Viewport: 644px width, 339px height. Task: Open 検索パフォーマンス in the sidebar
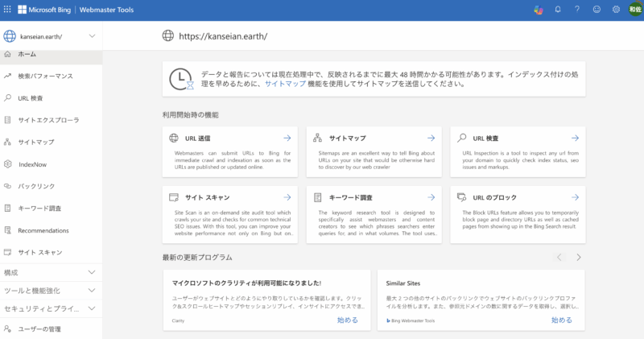pos(51,76)
